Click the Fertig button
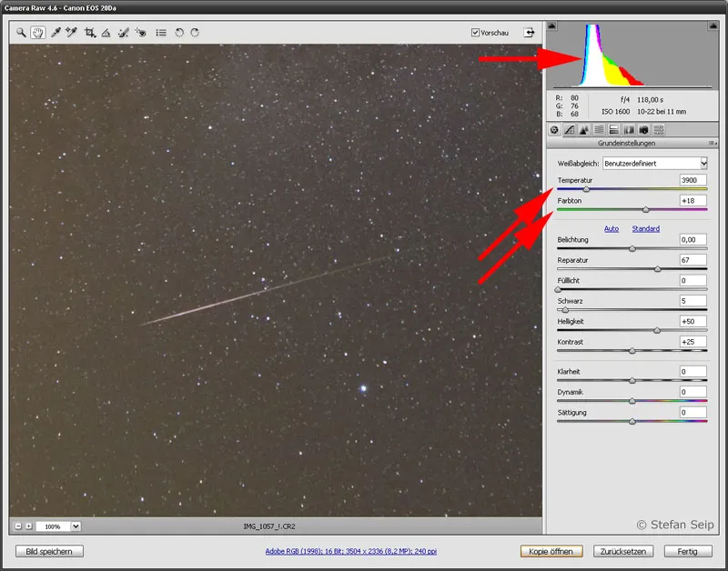 click(x=688, y=552)
